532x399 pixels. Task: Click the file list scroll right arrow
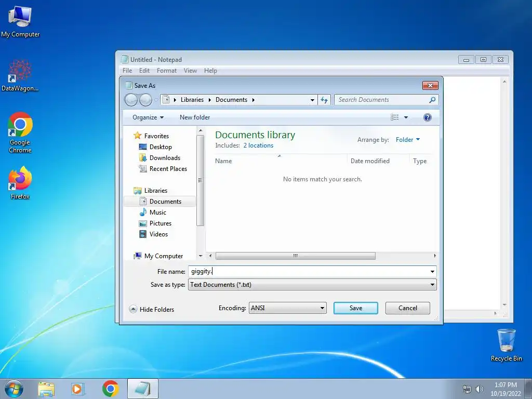pyautogui.click(x=435, y=256)
